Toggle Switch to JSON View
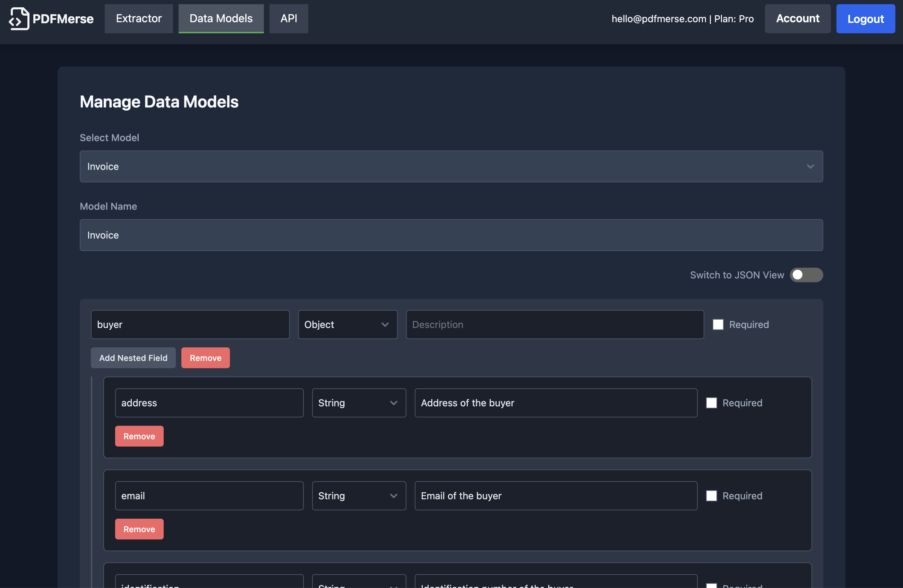The width and height of the screenshot is (903, 588). (x=806, y=275)
